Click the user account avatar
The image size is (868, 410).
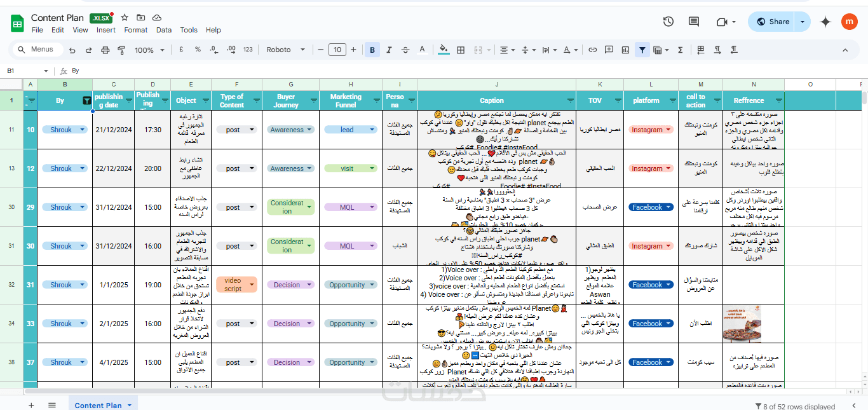click(x=850, y=22)
